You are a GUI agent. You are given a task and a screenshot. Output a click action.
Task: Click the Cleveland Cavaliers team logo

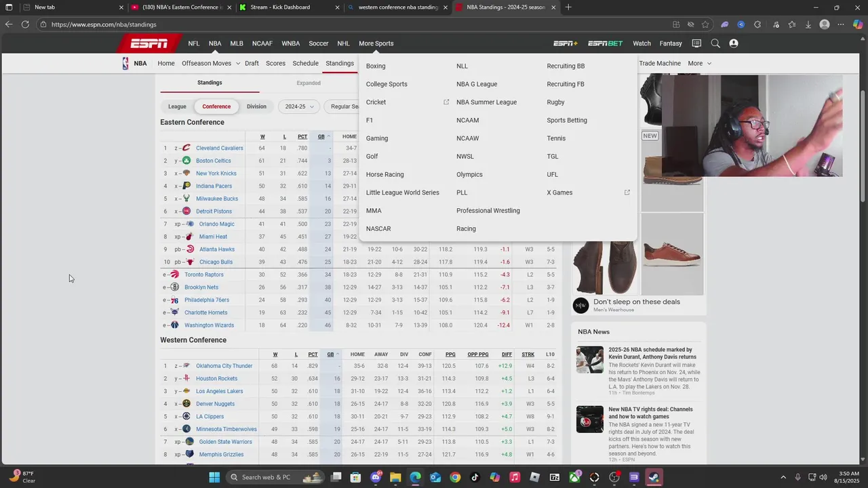pyautogui.click(x=186, y=148)
